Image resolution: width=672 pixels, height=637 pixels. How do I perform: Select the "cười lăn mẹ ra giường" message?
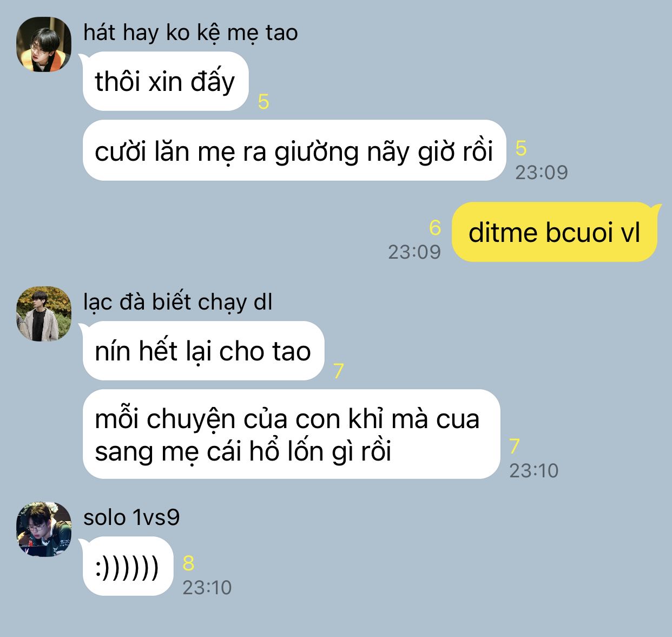(x=294, y=150)
